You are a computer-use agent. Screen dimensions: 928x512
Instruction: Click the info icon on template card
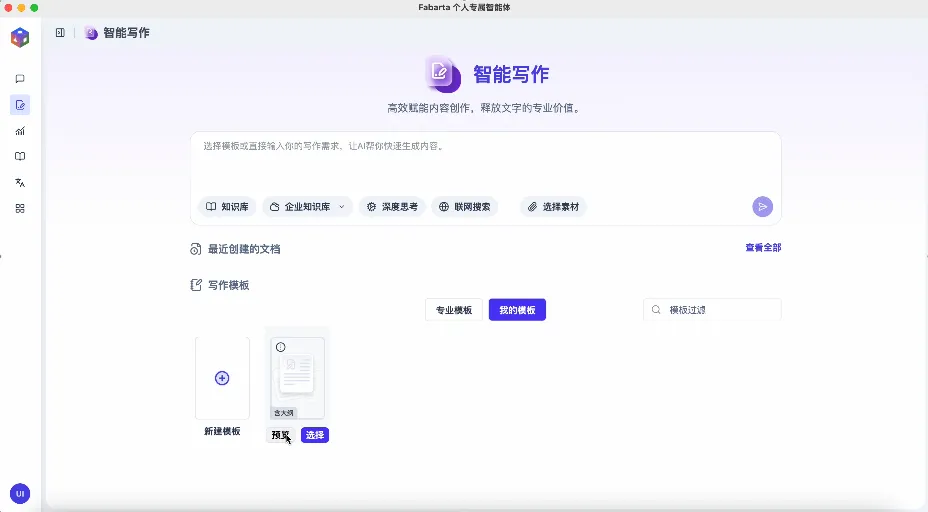(281, 347)
